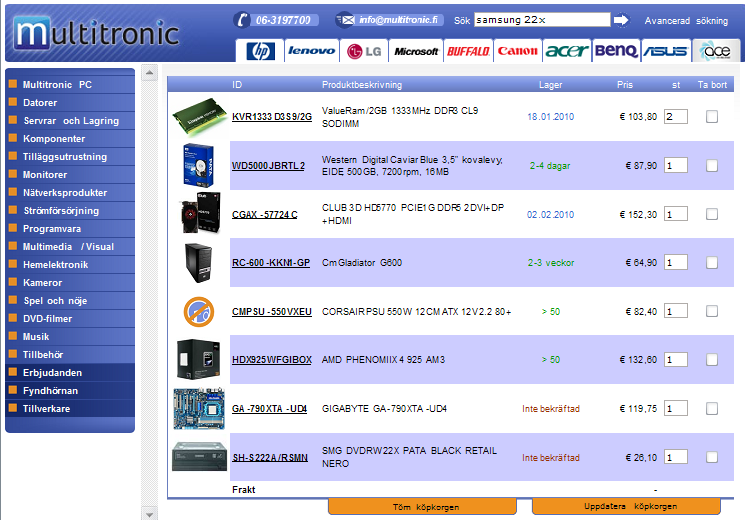Open product link KVR1333 D3S9/2G

(x=272, y=117)
